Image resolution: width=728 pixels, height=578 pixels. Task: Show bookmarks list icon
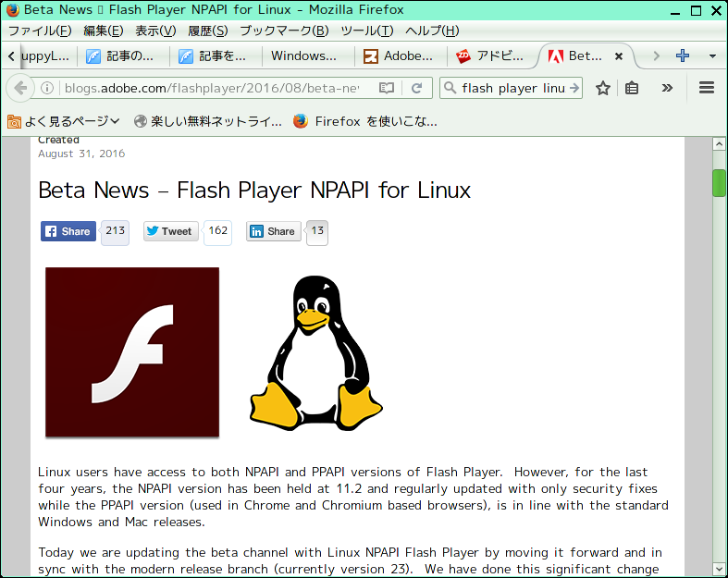click(x=632, y=88)
